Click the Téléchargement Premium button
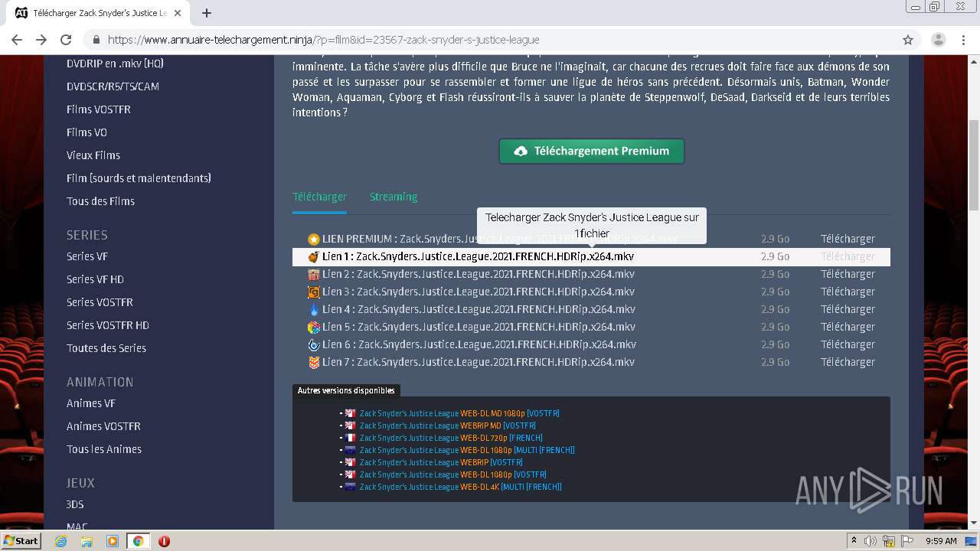The height and width of the screenshot is (551, 980). point(592,151)
